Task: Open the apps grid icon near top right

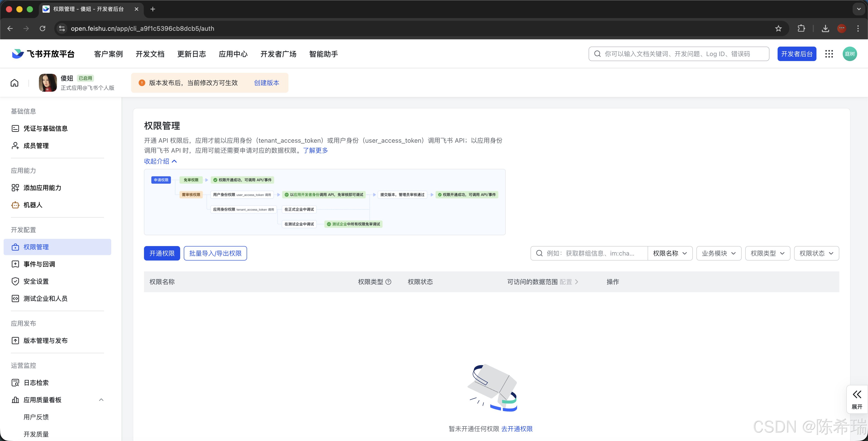Action: point(829,54)
